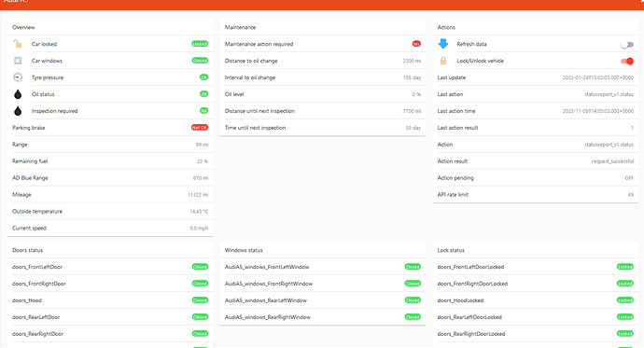Click the padlock icon beside Car locked
The image size is (644, 348).
point(18,44)
